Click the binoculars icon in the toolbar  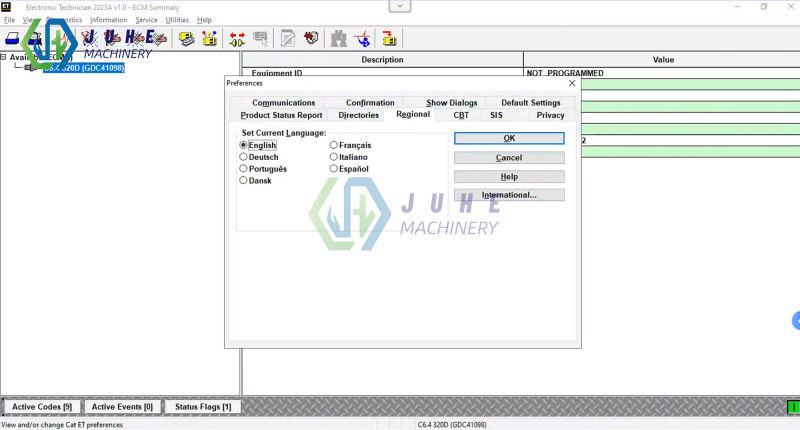[338, 39]
